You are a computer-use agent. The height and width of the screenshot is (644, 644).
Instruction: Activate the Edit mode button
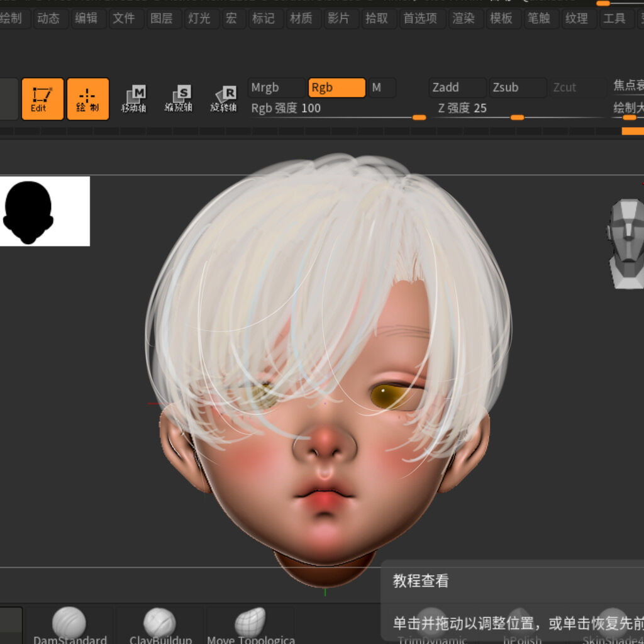42,99
